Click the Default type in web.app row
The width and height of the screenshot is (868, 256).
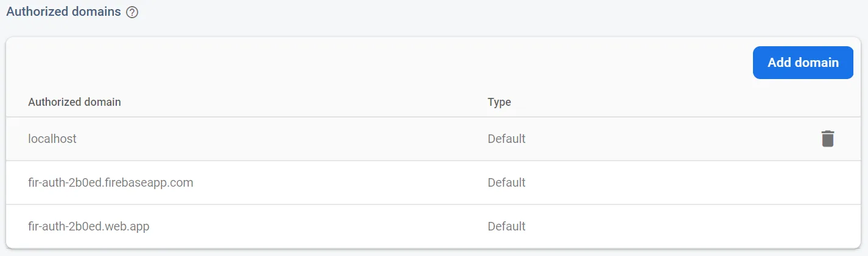click(x=506, y=226)
